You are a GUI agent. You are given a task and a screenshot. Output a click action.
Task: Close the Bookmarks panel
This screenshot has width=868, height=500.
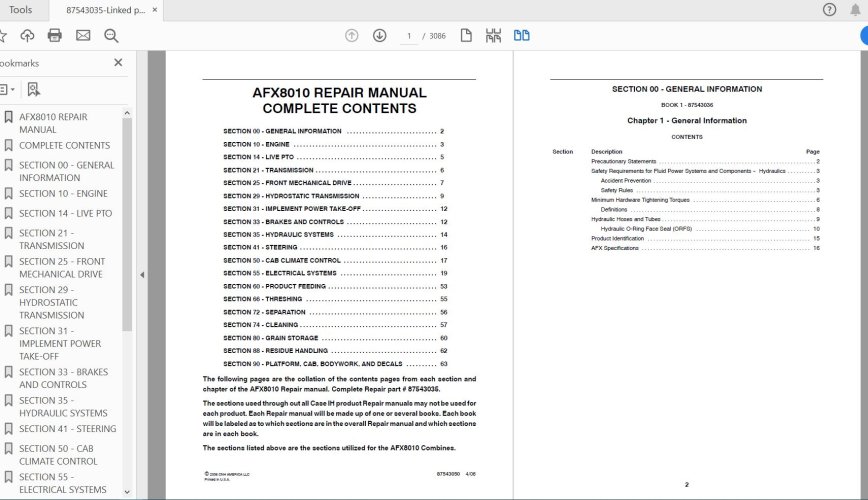118,63
